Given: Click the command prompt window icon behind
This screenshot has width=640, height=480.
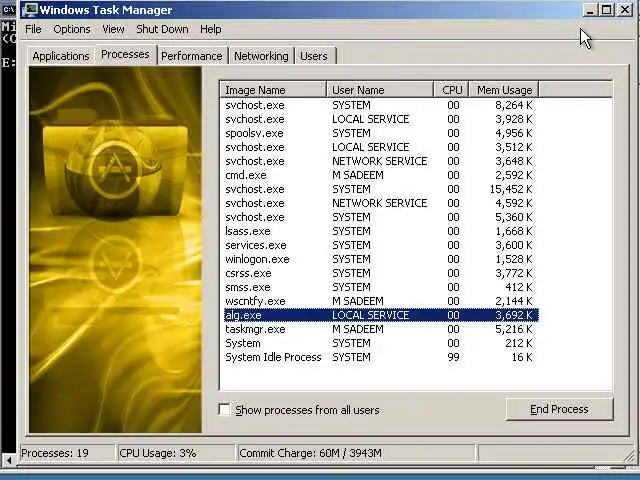Looking at the screenshot, I should click(x=8, y=9).
